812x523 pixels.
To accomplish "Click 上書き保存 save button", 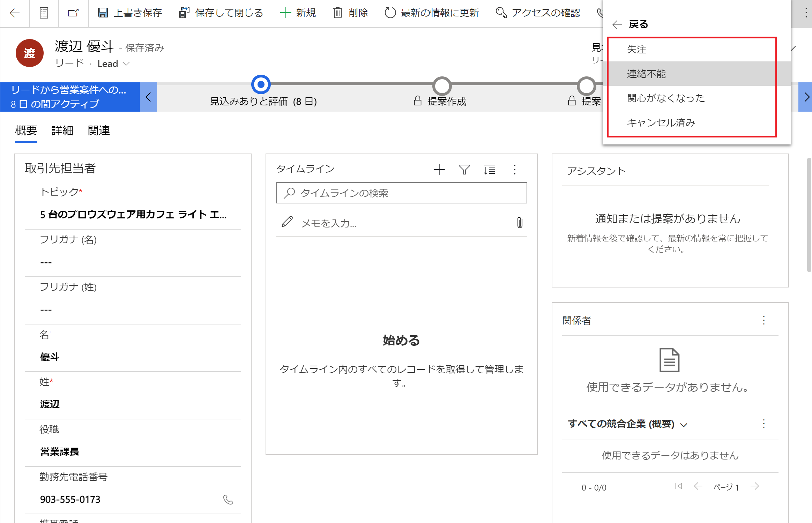I will click(130, 13).
